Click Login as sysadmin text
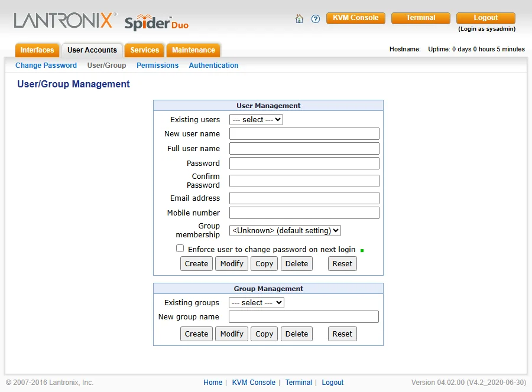532x392 pixels. (486, 29)
